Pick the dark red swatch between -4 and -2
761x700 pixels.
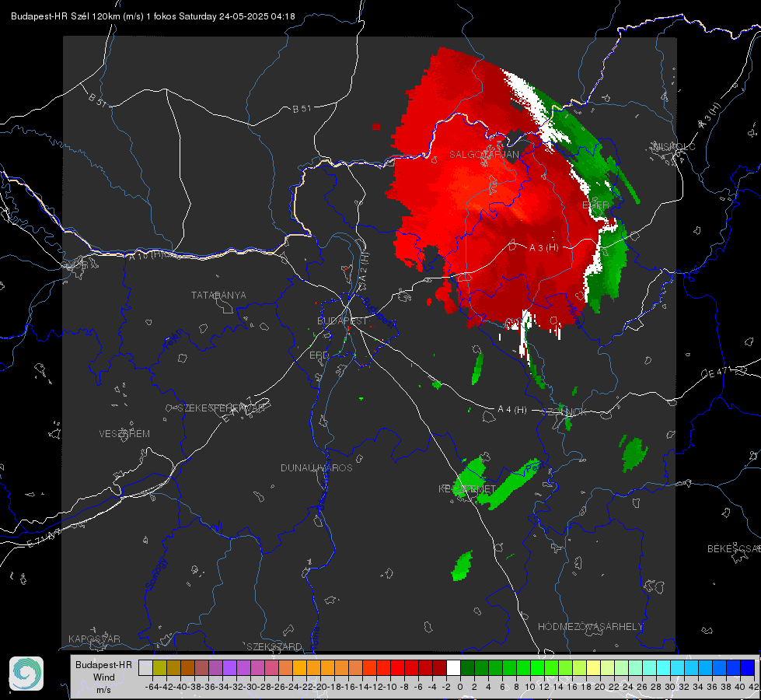tap(439, 668)
